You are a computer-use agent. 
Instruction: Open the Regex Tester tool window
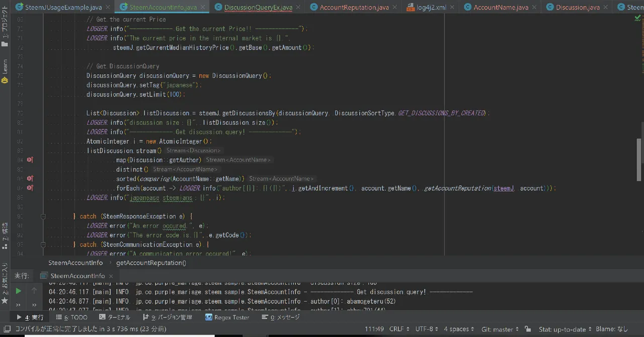click(x=227, y=317)
